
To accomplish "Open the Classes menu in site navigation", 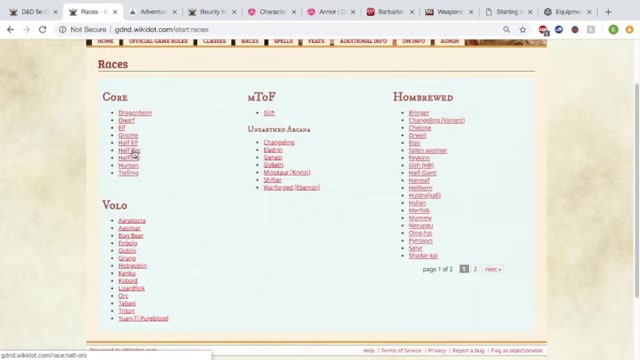I will pyautogui.click(x=214, y=41).
